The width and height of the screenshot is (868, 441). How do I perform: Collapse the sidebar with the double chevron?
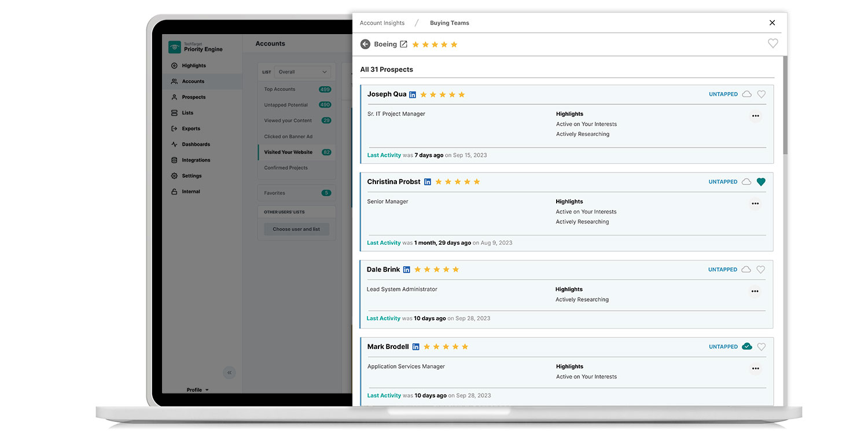(x=229, y=373)
